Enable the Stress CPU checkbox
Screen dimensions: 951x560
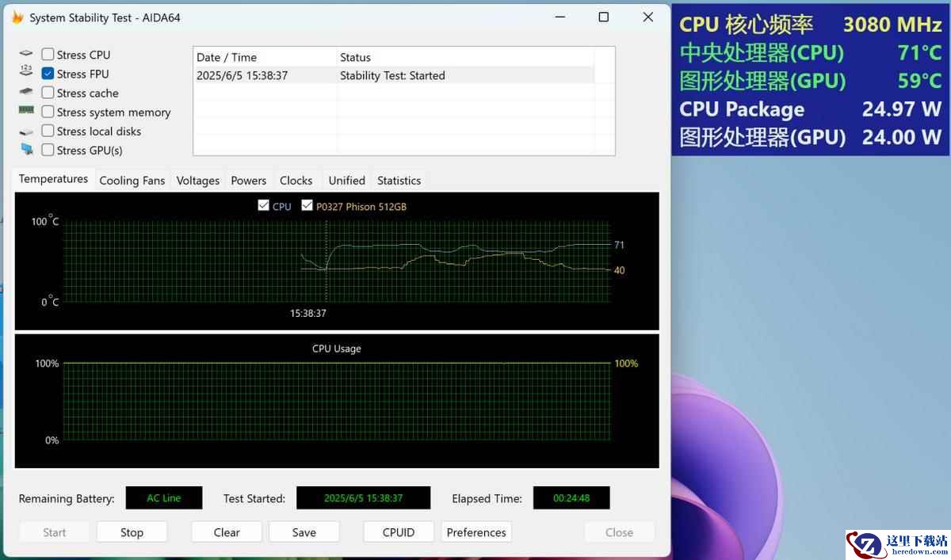coord(48,55)
